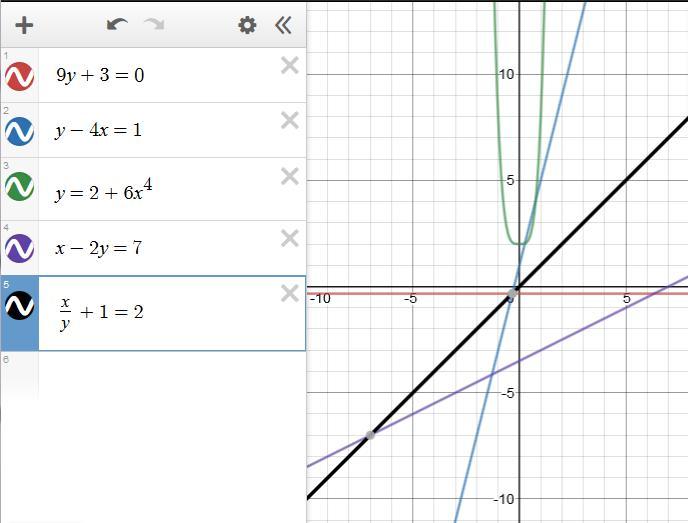Click the x-axis label -10
Screen dimensions: 688x523
pos(320,299)
